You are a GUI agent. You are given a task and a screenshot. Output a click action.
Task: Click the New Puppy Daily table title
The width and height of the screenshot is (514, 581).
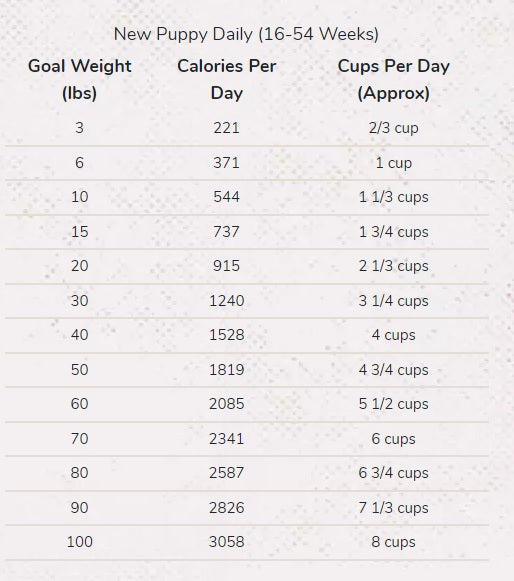(x=246, y=34)
